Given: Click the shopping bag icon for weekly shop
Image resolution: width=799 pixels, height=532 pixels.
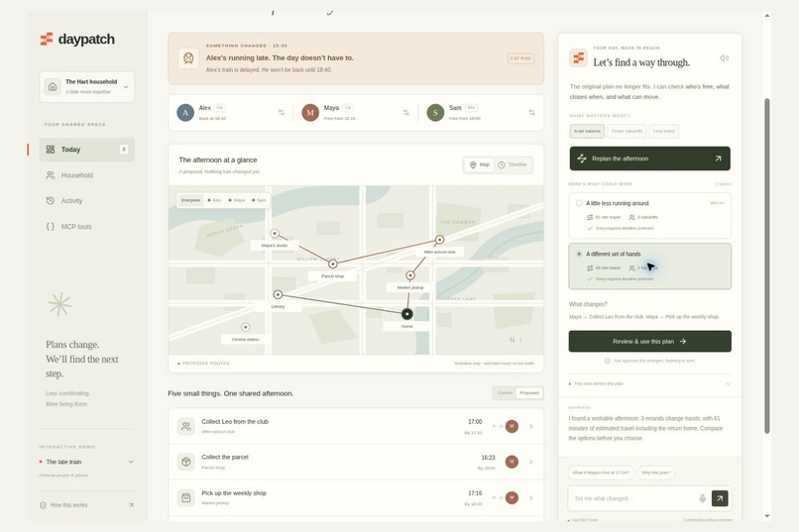Looking at the screenshot, I should [x=186, y=497].
